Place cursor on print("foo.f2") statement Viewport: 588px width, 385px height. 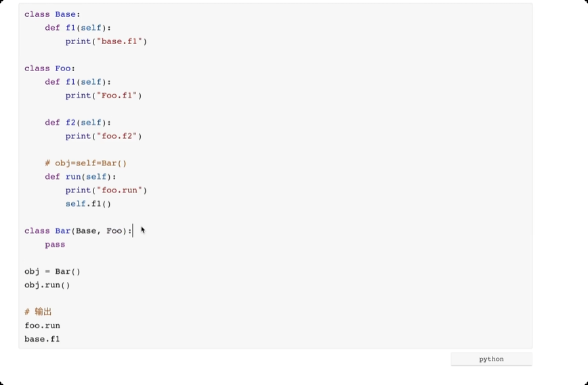tap(103, 136)
